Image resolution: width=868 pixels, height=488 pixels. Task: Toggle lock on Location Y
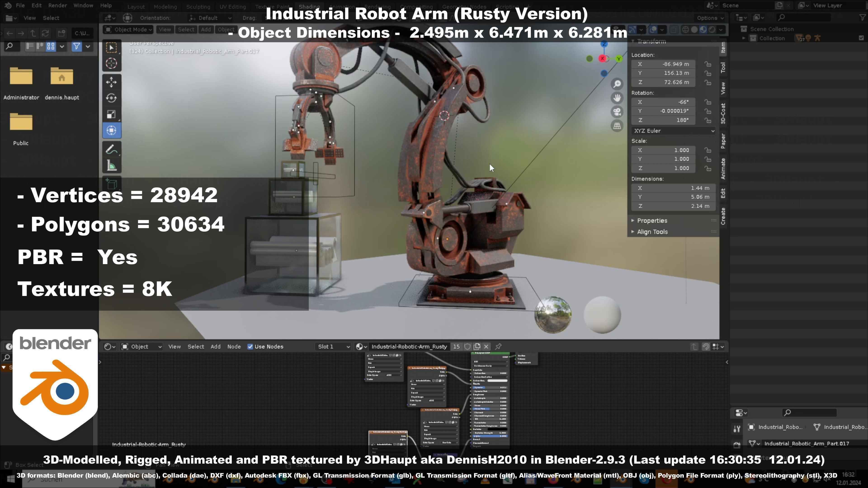tap(708, 73)
